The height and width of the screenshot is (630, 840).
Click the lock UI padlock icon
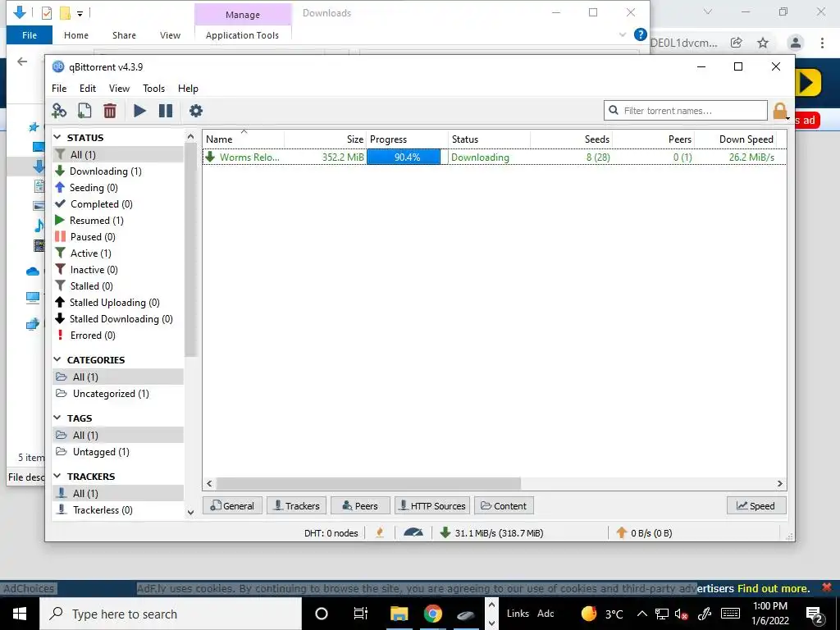tap(780, 112)
